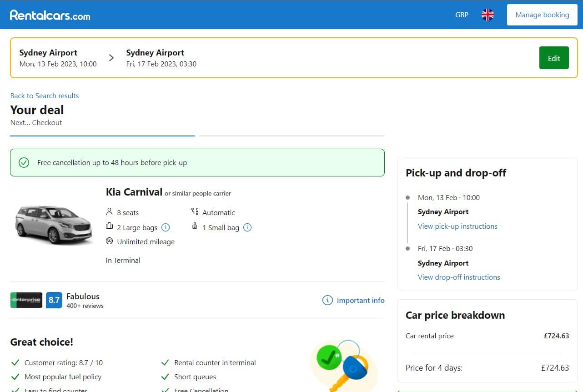Open info for 2 Large bags
The height and width of the screenshot is (392, 583).
(166, 227)
